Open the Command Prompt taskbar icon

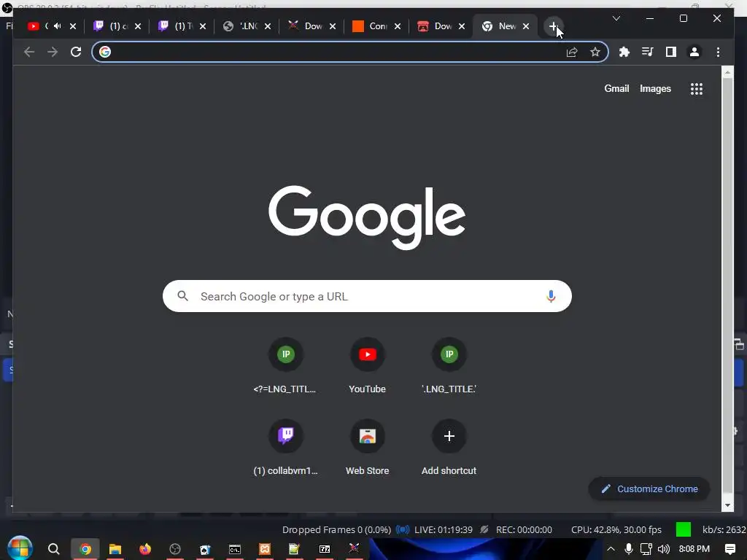tap(235, 549)
